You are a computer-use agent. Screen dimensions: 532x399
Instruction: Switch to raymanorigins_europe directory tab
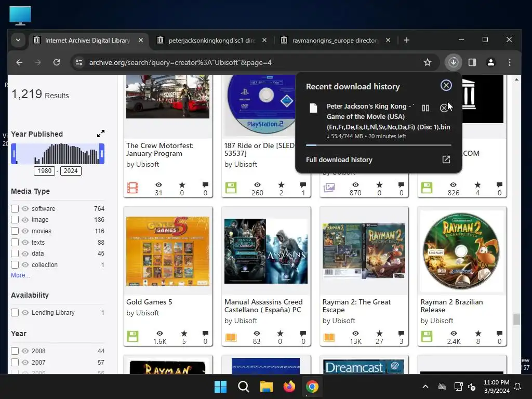point(335,41)
